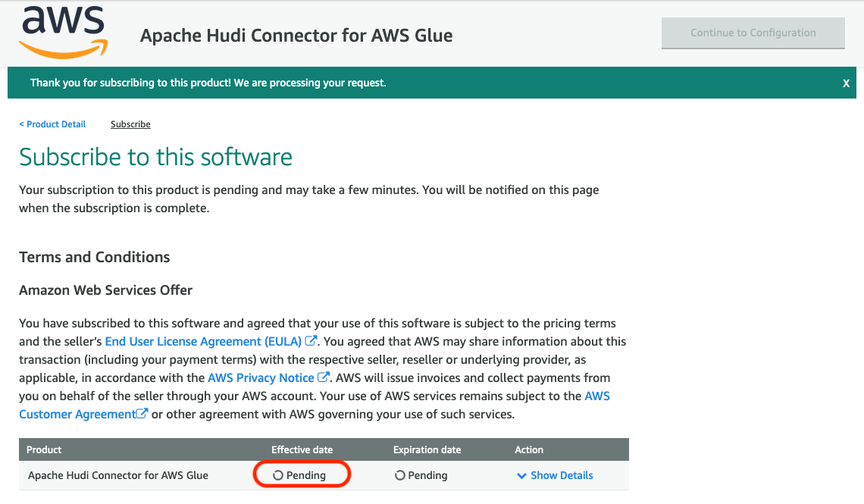Click the Effective date Pending status
The width and height of the screenshot is (864, 504).
pos(300,475)
